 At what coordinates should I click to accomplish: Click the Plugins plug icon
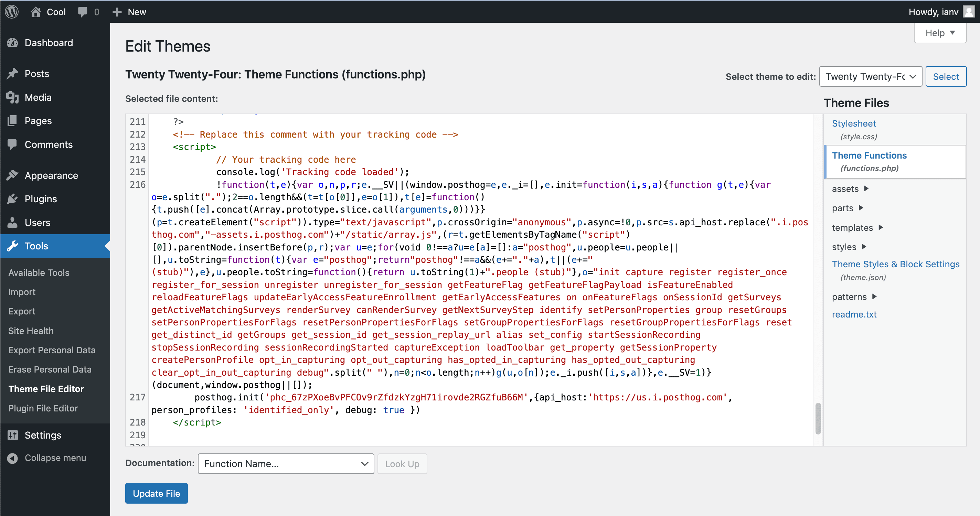coord(12,199)
